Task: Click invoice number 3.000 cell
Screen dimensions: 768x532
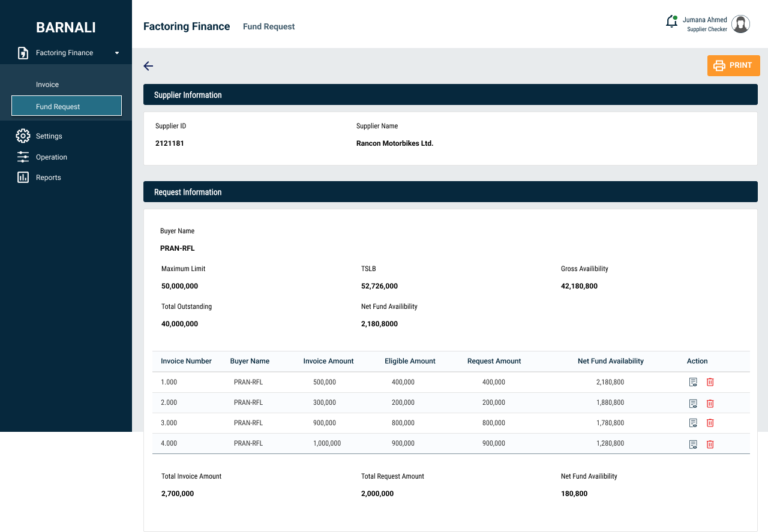Action: click(x=169, y=423)
